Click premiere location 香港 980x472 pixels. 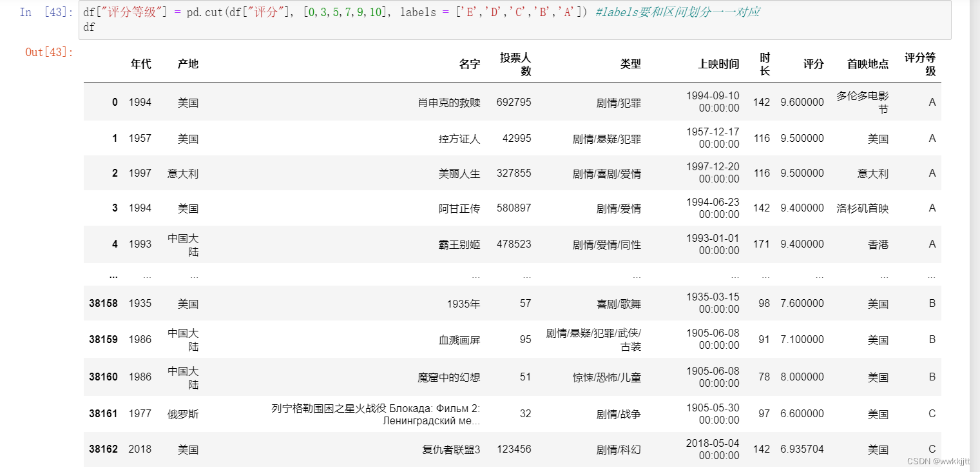(878, 244)
